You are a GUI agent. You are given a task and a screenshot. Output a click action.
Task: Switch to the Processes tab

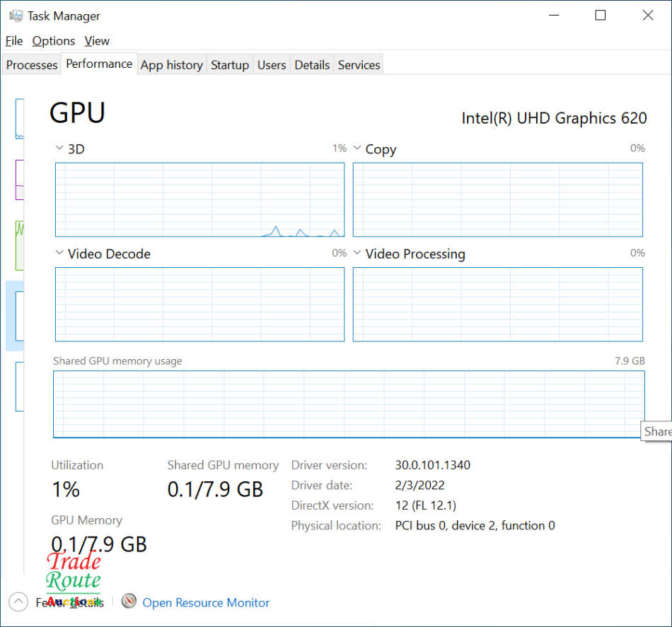coord(32,65)
